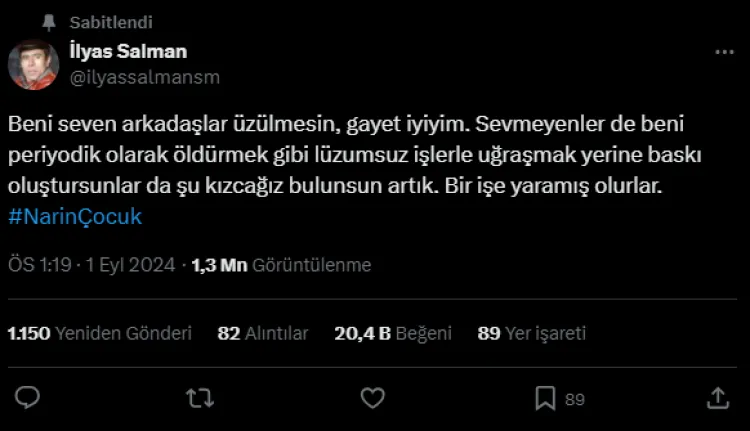Open the share upload icon

point(718,398)
